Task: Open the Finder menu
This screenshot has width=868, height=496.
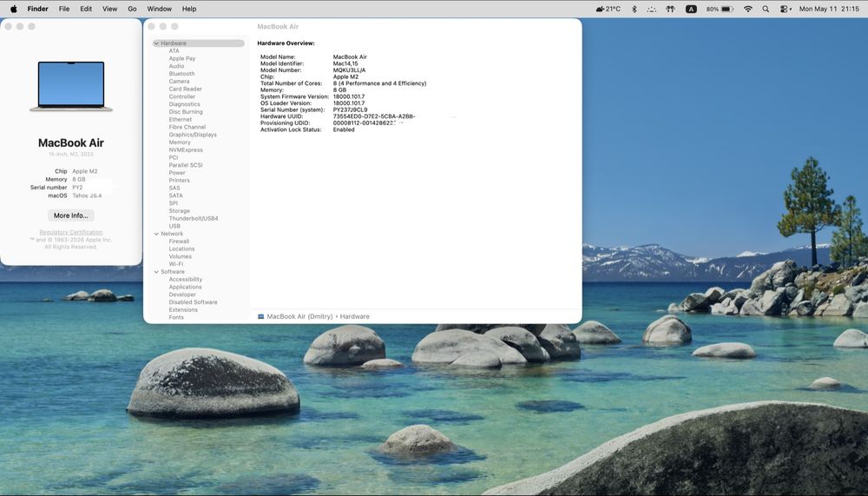Action: 37,9
